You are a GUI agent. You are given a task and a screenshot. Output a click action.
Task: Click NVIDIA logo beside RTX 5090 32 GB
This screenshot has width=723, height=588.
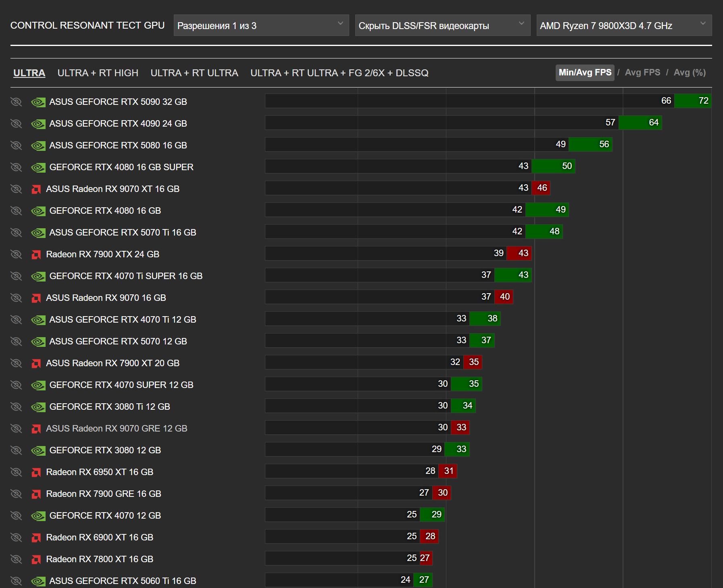click(38, 102)
